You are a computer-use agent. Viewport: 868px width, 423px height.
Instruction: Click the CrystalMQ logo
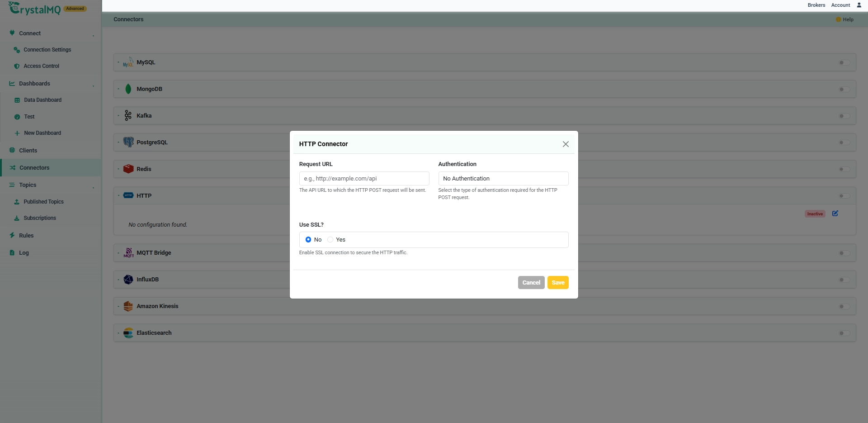34,8
